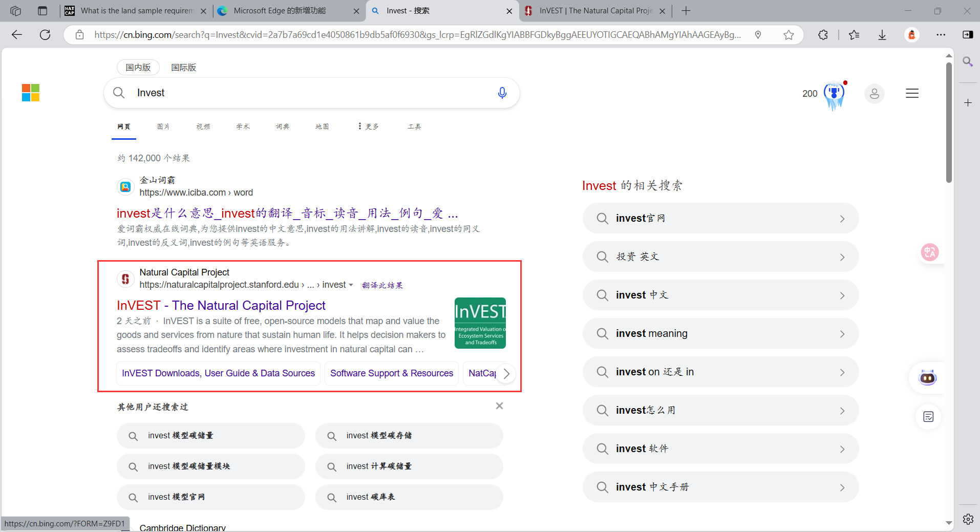
Task: Open a new browser tab
Action: (x=686, y=11)
